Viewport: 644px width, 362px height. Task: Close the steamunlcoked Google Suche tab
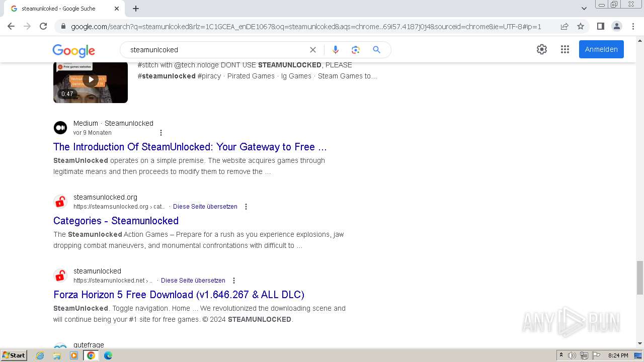point(117,9)
